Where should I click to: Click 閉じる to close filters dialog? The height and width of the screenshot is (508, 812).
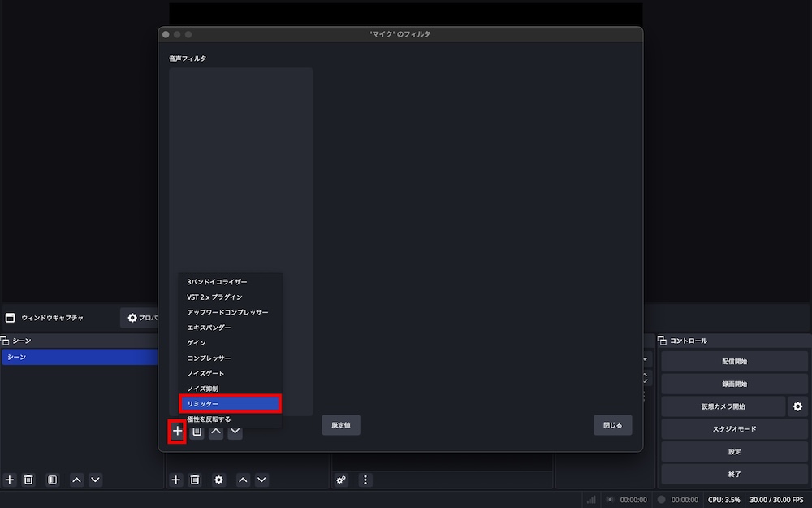612,425
